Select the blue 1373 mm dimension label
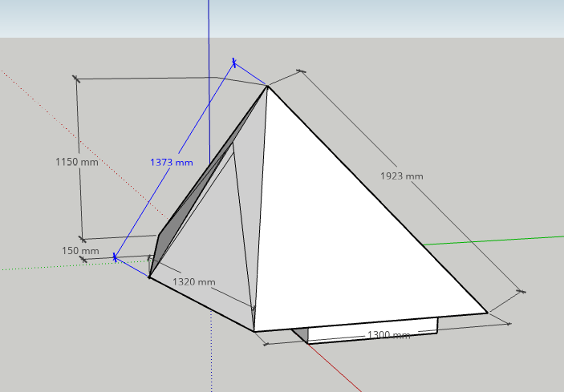The image size is (564, 392). tap(172, 163)
